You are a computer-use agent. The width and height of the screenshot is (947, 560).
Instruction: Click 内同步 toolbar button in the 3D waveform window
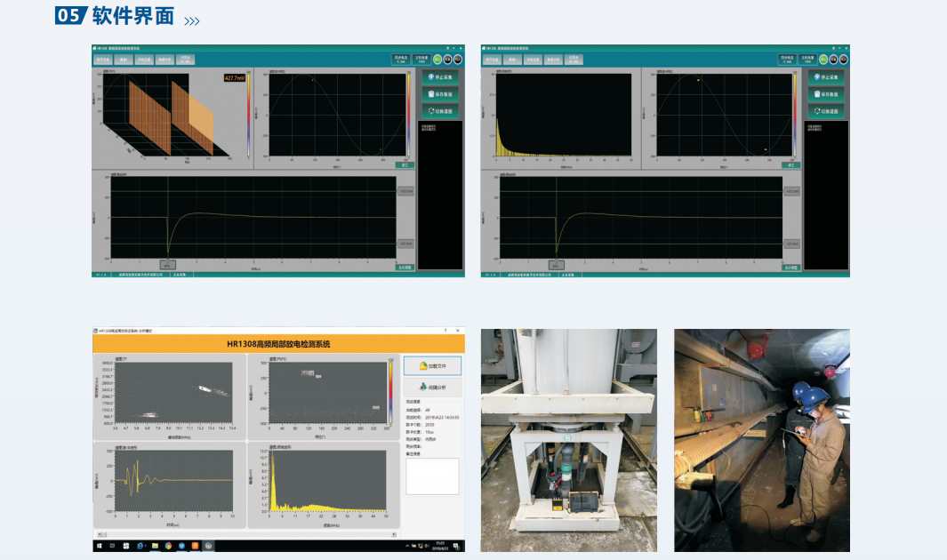click(x=185, y=60)
